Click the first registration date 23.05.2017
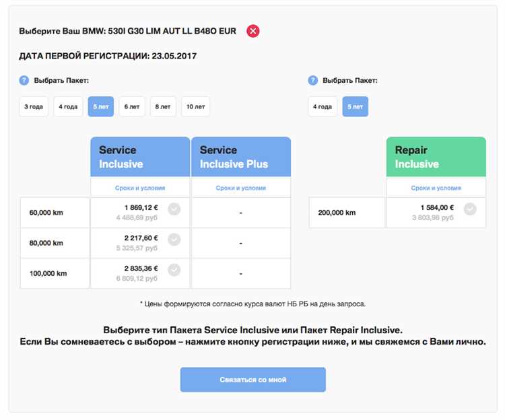 point(174,56)
